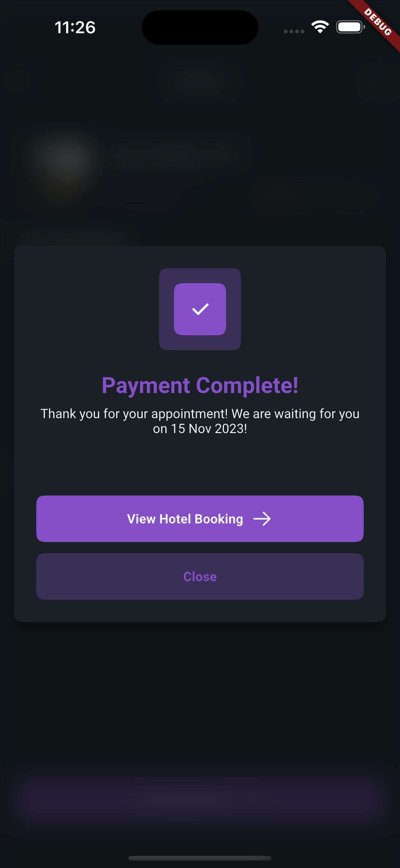Click the Payment Complete! heading
The image size is (400, 868).
point(200,385)
